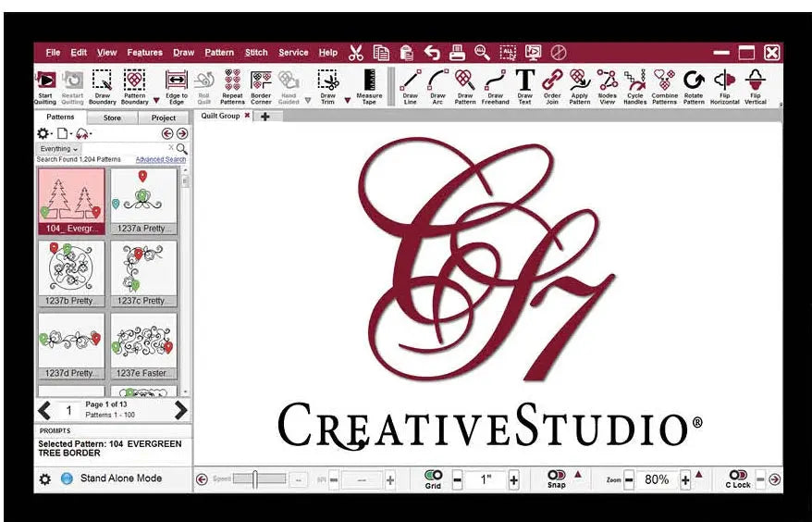Click the page number input field
The width and height of the screenshot is (812, 522).
(68, 411)
